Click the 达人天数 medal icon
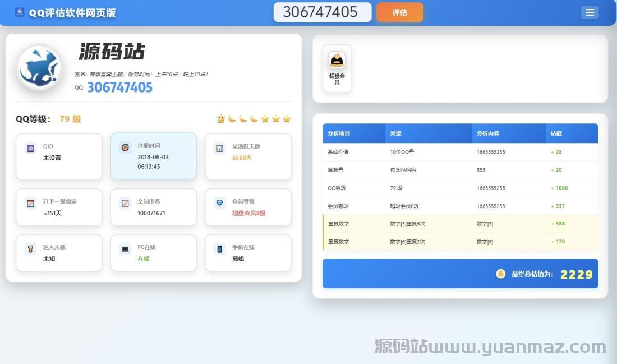The height and width of the screenshot is (364, 617). pyautogui.click(x=30, y=249)
